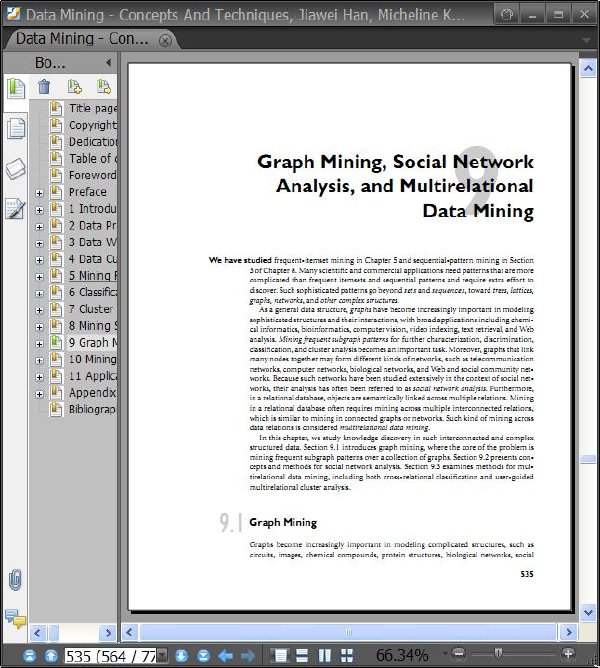Click bookmarks panel scroll right arrow
600x668 pixels.
108,633
